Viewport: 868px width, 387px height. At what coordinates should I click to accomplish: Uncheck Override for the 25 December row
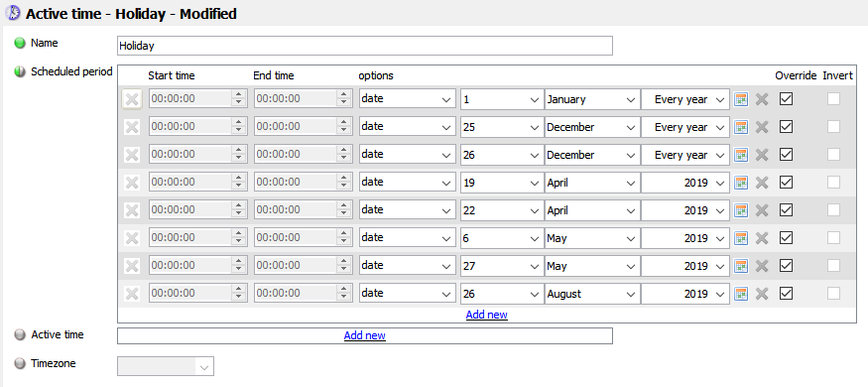click(786, 126)
